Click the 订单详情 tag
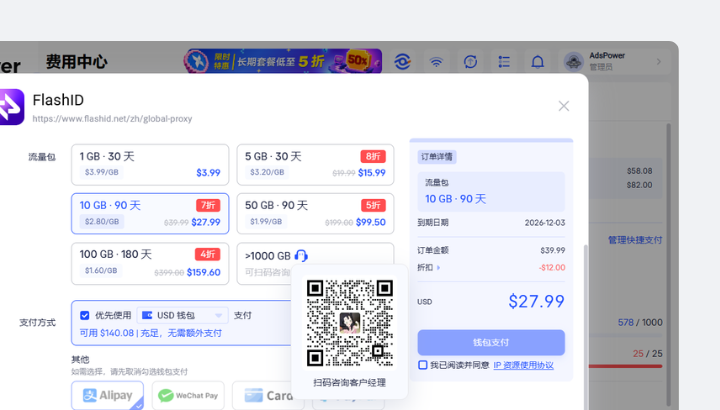Viewport: 720px width, 410px height. (437, 157)
